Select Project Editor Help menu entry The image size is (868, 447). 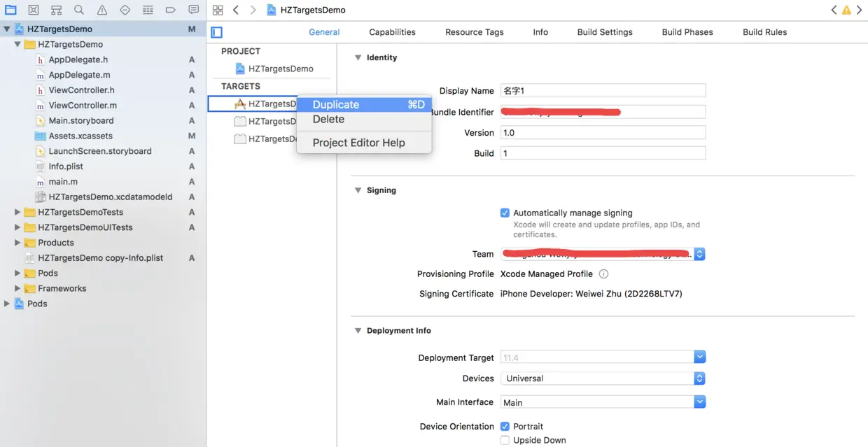pos(358,143)
